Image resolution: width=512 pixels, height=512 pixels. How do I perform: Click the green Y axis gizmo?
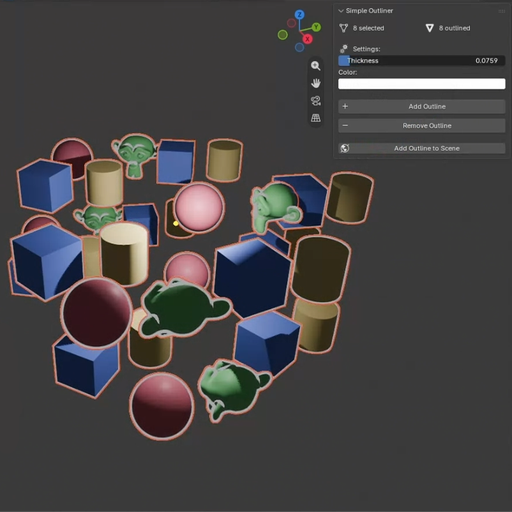(316, 27)
